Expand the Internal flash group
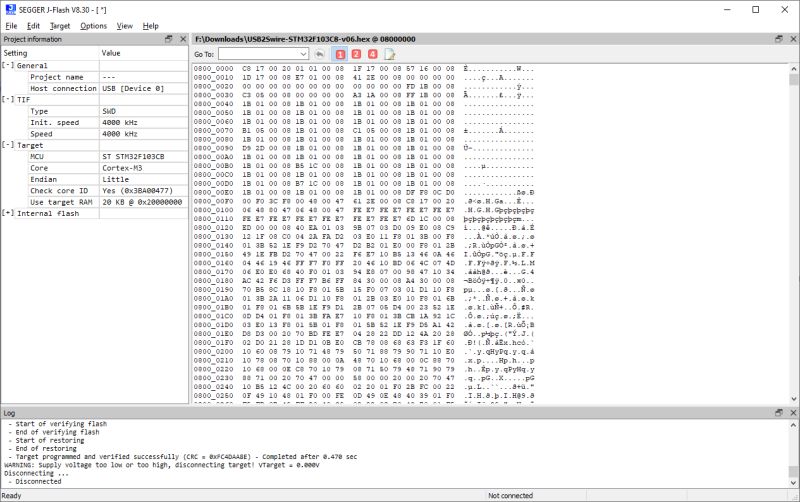Screen dimensions: 800x502 [7, 213]
